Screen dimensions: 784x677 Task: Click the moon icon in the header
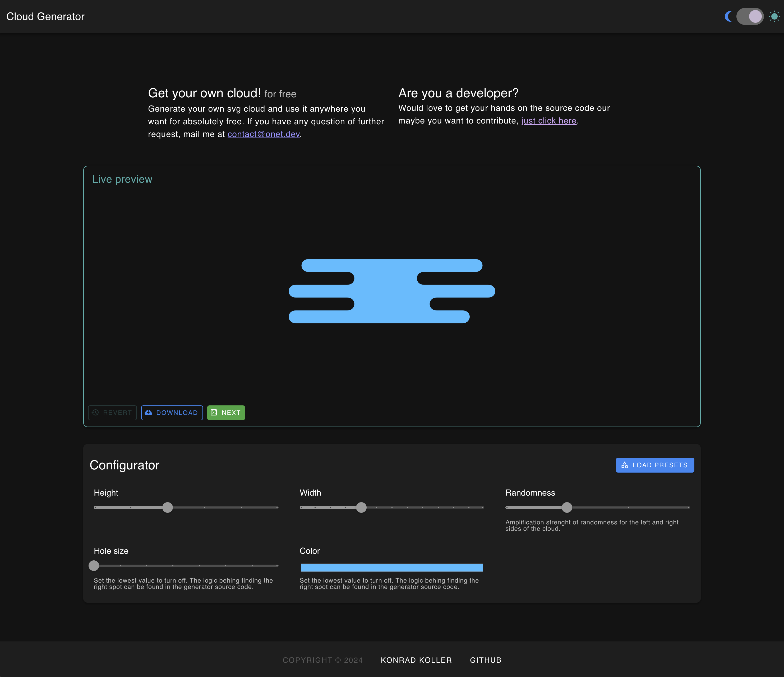coord(728,17)
